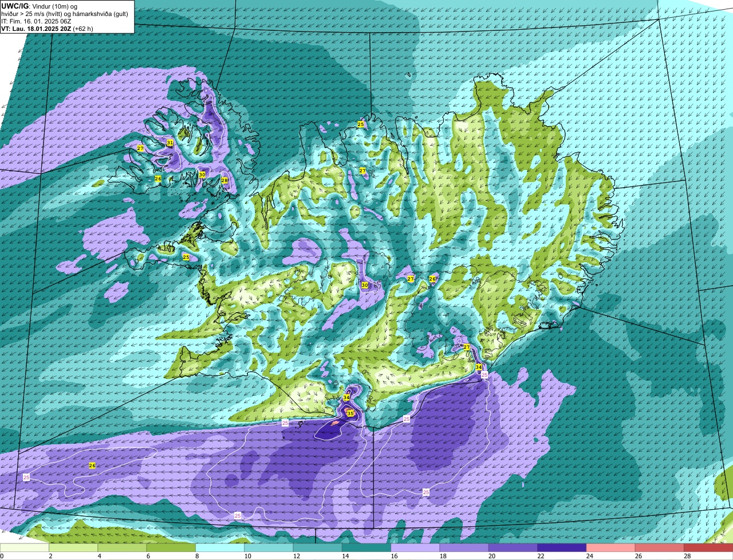Click the 12–14 m/s teal legend swatch
The image size is (733, 560).
(x=317, y=548)
